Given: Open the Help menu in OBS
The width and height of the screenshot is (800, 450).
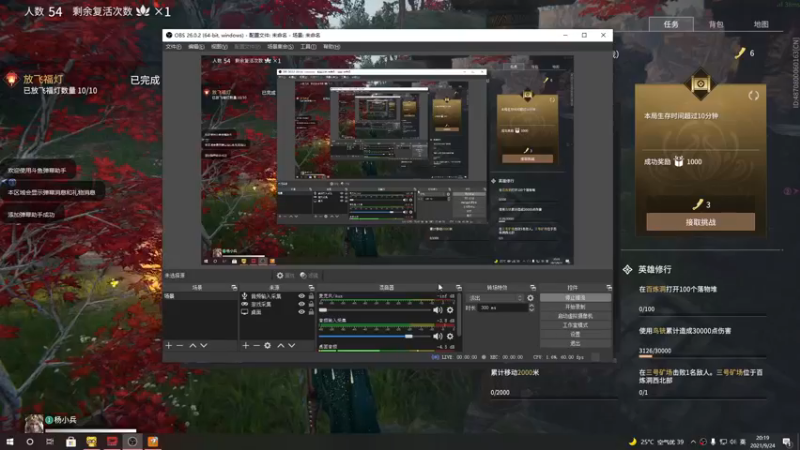Looking at the screenshot, I should click(331, 46).
